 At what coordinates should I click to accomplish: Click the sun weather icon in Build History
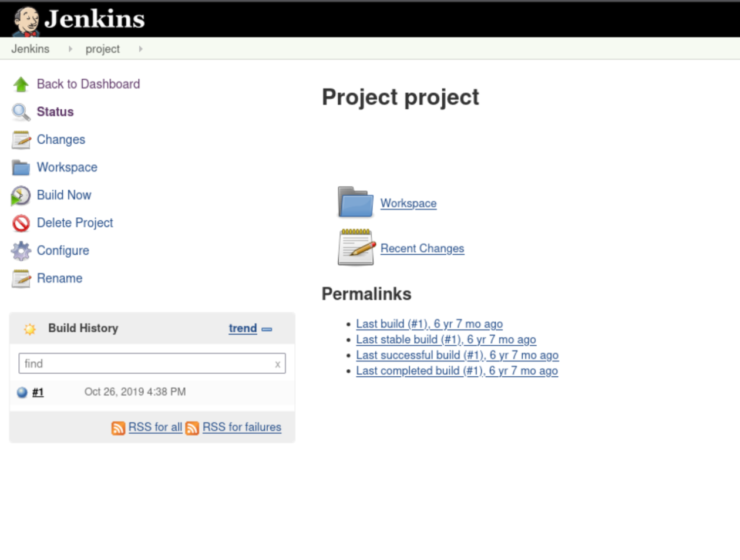[30, 329]
